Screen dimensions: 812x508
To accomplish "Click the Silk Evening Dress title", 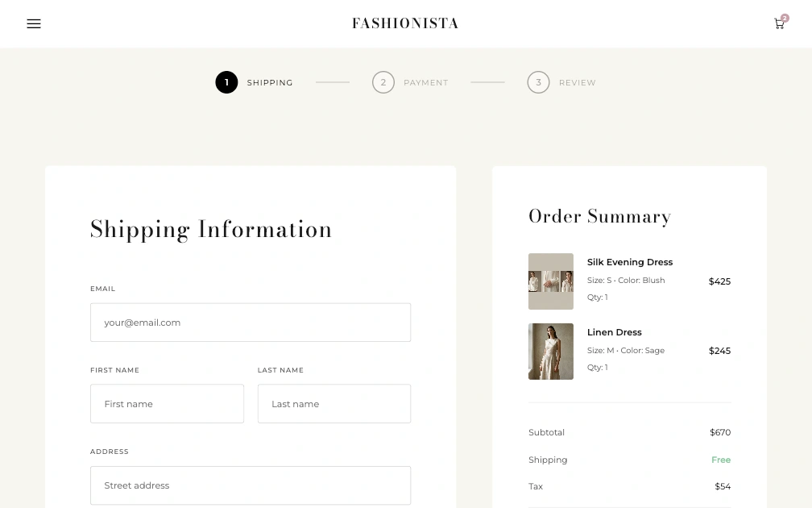I will point(630,262).
